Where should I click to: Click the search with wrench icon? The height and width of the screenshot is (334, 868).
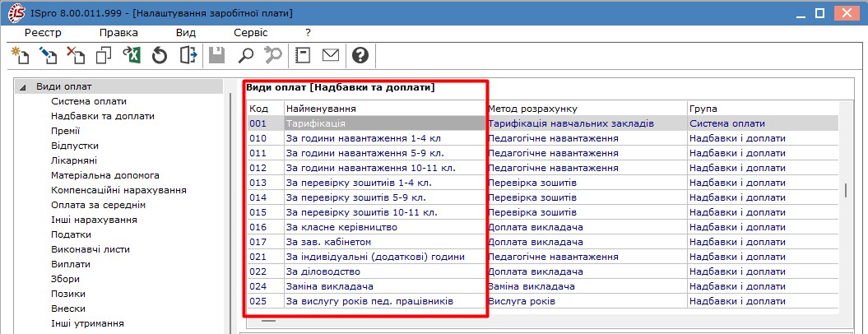point(273,55)
